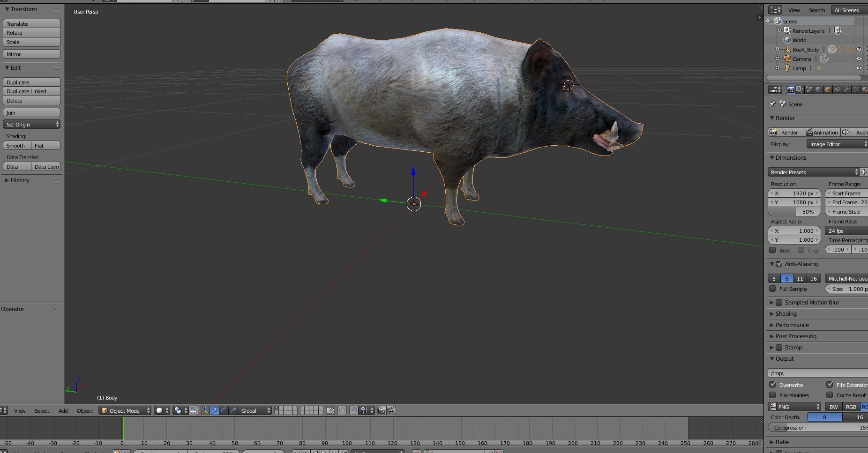868x453 pixels.
Task: Open the View menu in the 3D viewport header
Action: coord(20,410)
